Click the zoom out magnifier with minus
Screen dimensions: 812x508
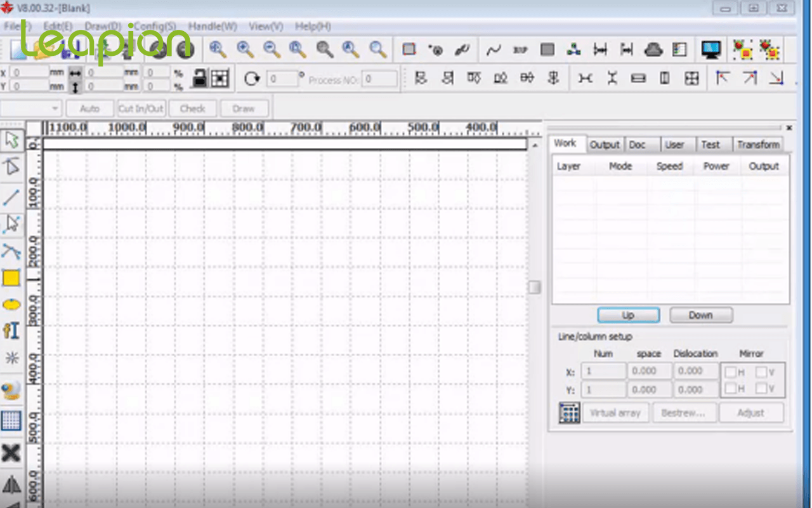272,50
